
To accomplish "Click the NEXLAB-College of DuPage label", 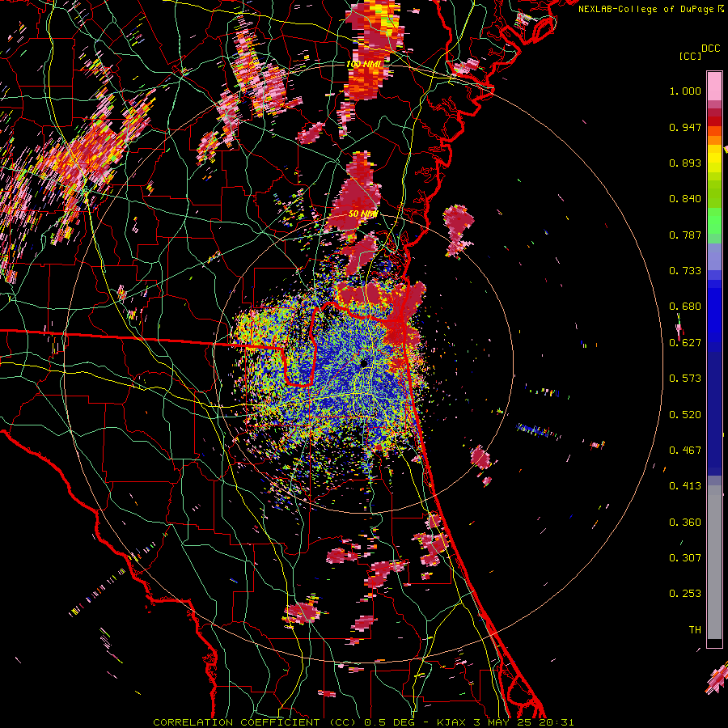I will [646, 9].
